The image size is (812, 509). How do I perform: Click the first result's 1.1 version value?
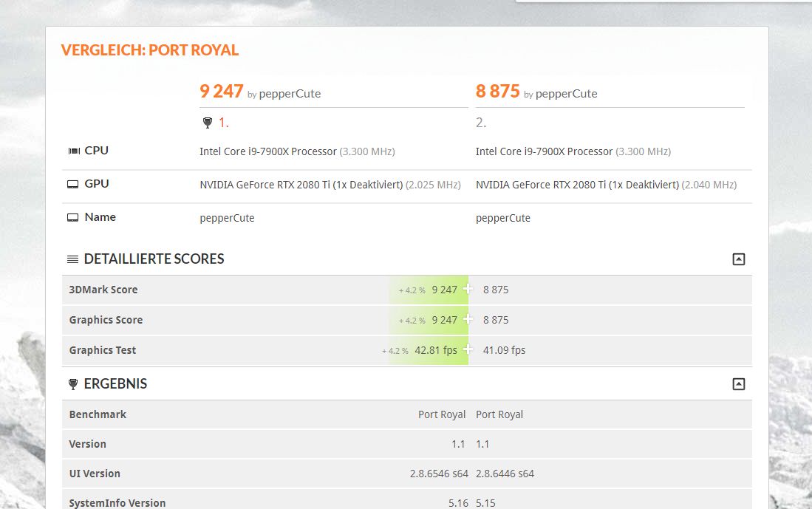pyautogui.click(x=458, y=444)
